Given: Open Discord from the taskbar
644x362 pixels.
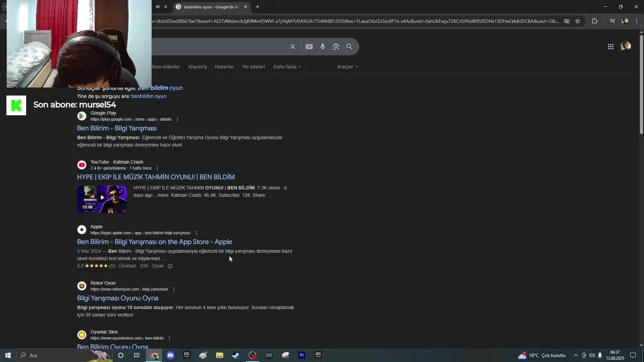Looking at the screenshot, I should click(170, 355).
